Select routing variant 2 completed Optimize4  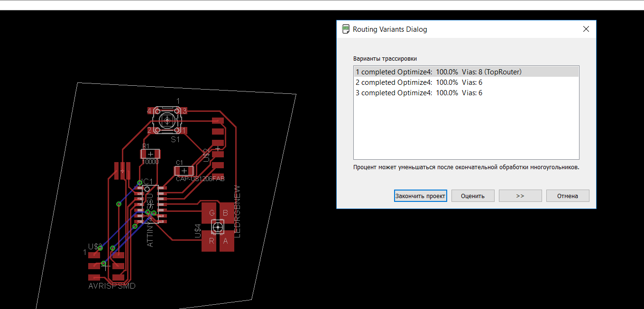[x=466, y=82]
